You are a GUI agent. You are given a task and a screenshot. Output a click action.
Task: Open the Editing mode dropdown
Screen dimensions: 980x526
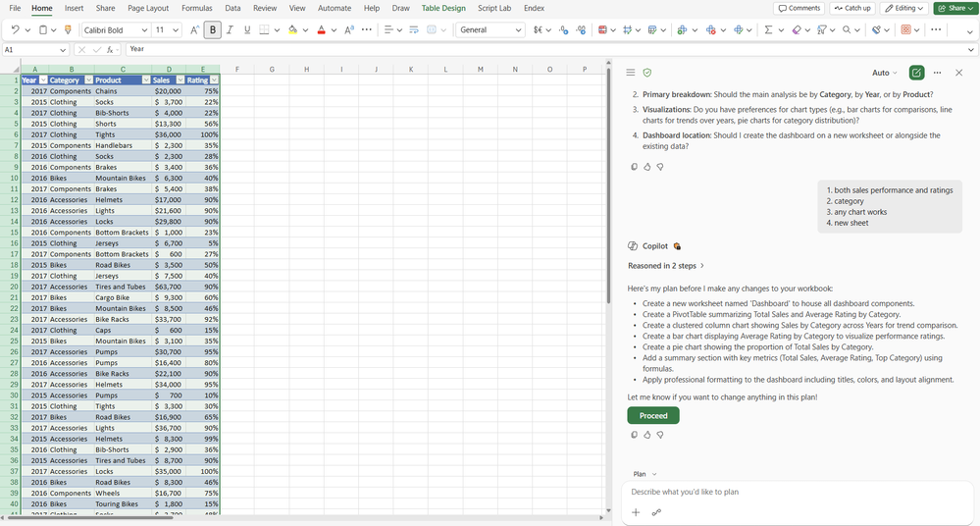904,8
